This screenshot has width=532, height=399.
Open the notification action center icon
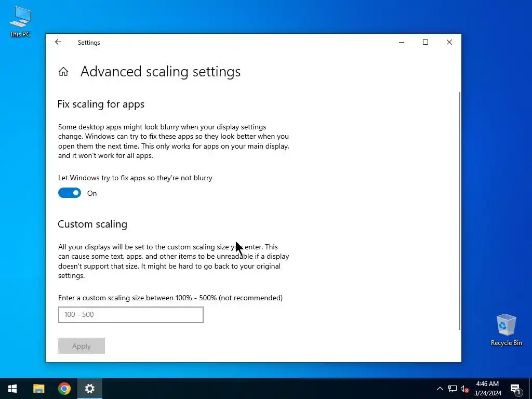(515, 389)
